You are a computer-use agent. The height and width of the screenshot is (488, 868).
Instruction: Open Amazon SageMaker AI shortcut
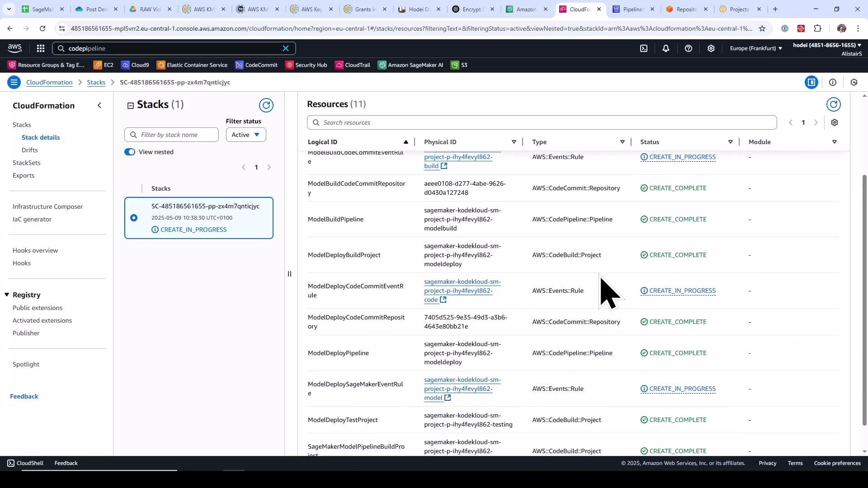[x=410, y=65]
